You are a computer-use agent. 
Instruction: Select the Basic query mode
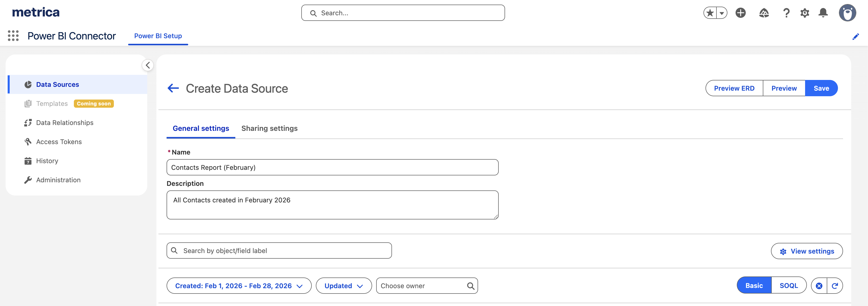(754, 285)
